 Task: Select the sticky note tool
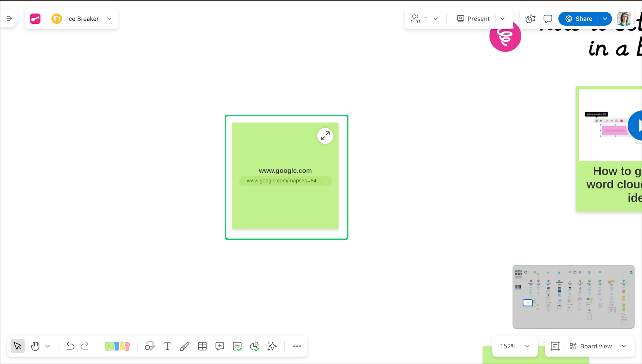click(x=117, y=346)
